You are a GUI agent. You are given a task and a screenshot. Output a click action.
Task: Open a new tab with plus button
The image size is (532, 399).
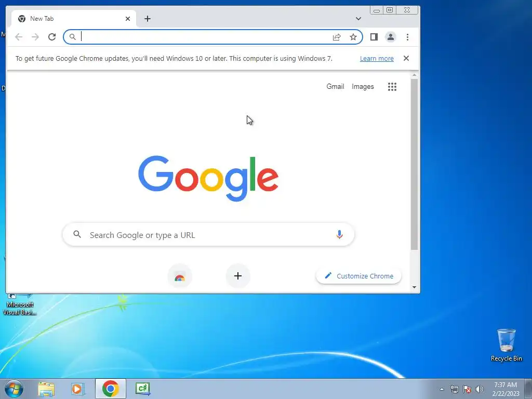click(x=147, y=19)
